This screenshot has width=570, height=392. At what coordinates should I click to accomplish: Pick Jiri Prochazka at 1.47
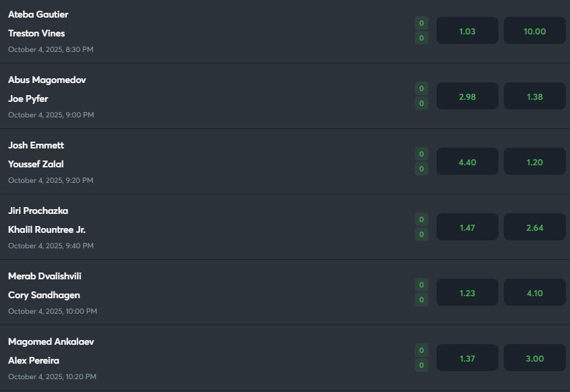pos(467,227)
